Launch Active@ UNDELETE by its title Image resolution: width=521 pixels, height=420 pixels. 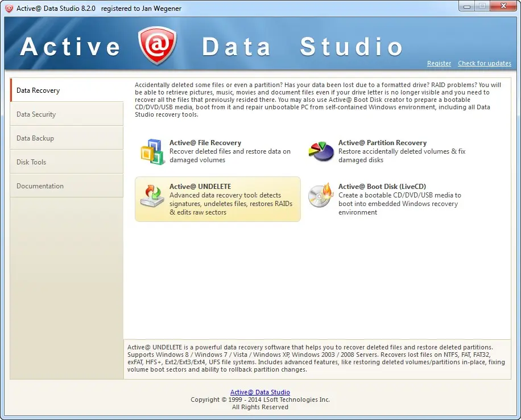[200, 187]
